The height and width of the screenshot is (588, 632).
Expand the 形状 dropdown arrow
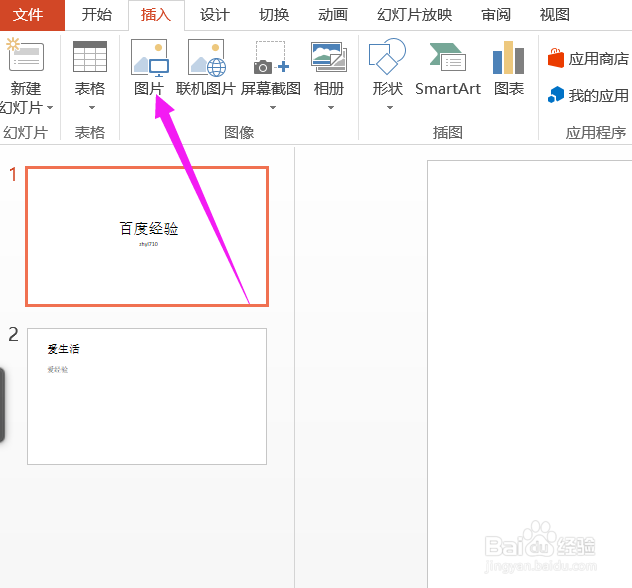tap(390, 108)
